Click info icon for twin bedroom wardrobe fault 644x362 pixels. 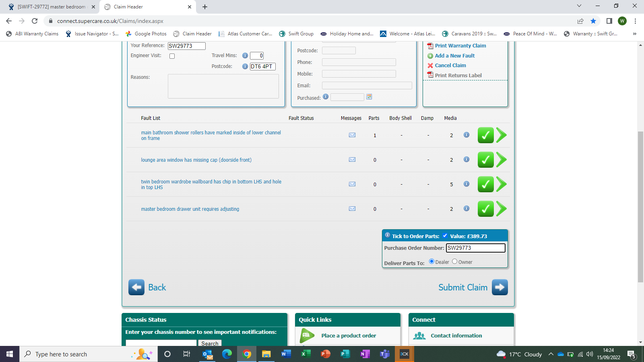466,184
